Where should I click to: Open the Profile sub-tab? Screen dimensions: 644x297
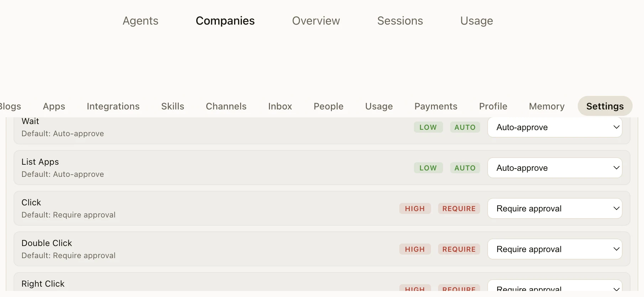coord(493,106)
